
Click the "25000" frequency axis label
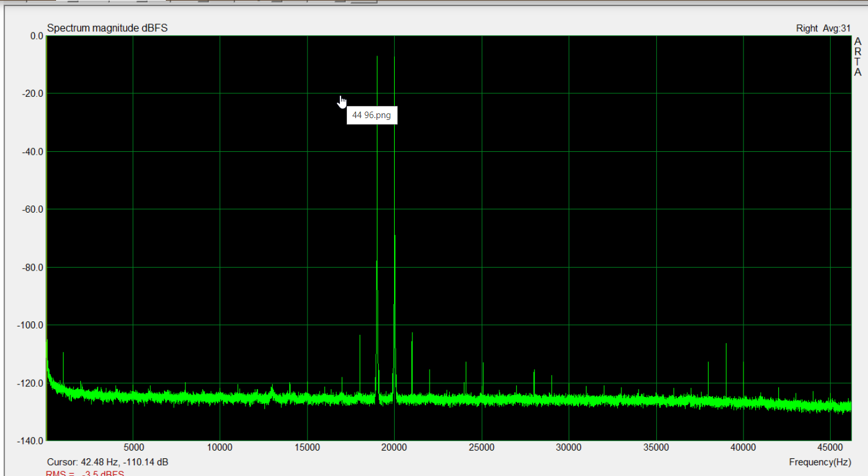(482, 448)
